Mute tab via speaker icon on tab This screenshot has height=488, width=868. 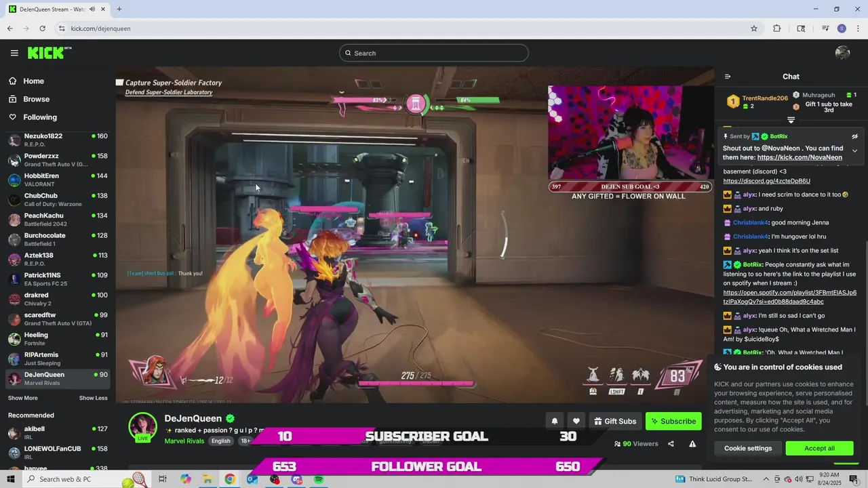(92, 9)
